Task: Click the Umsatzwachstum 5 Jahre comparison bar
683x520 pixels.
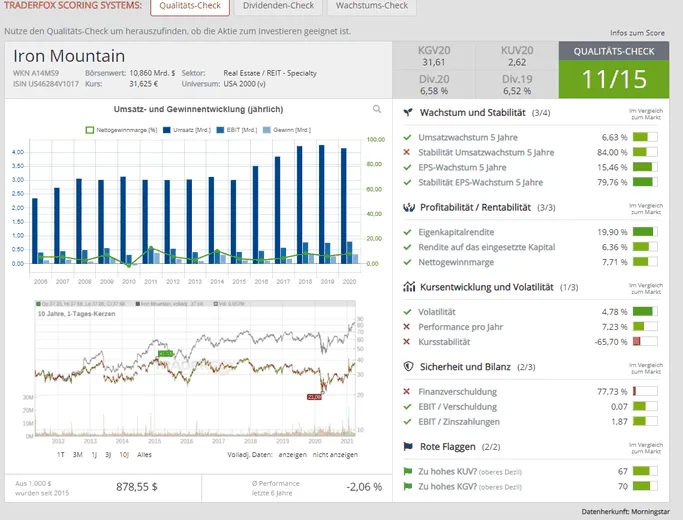Action: coord(645,137)
